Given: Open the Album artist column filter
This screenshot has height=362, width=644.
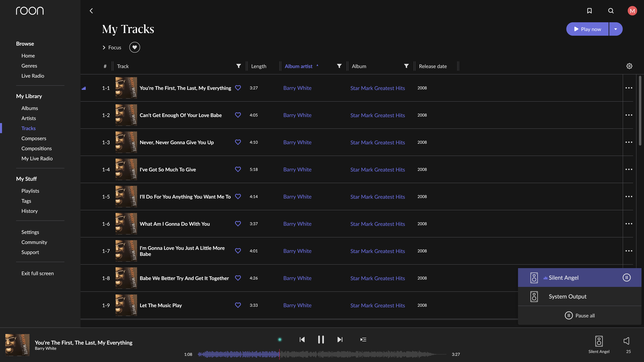Looking at the screenshot, I should tap(339, 66).
